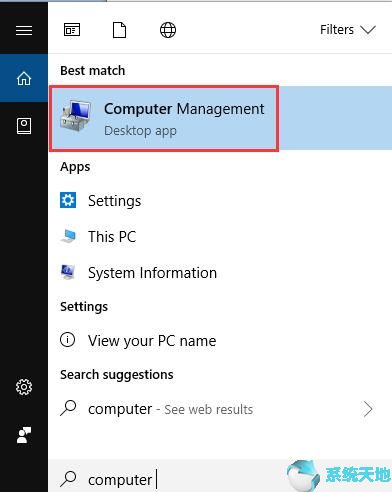Image resolution: width=392 pixels, height=492 pixels.
Task: Filter results by Web globe icon
Action: tap(168, 30)
